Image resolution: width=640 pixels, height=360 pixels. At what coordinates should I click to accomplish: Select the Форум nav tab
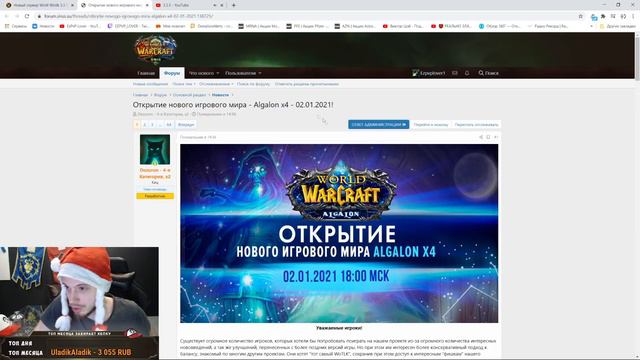tap(172, 73)
